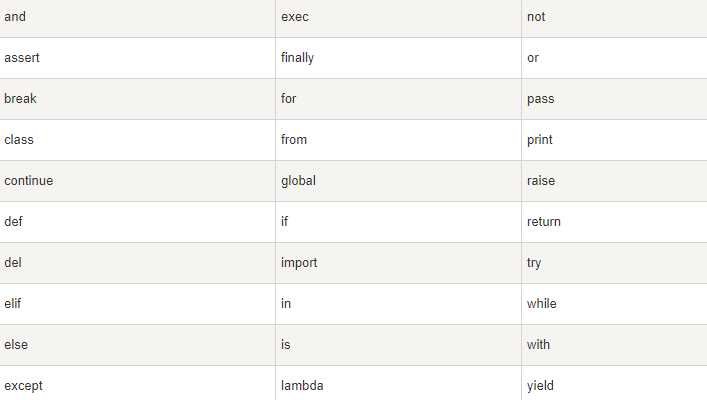Click the "import" keyword cell
Image resolution: width=707 pixels, height=400 pixels.
tap(299, 263)
